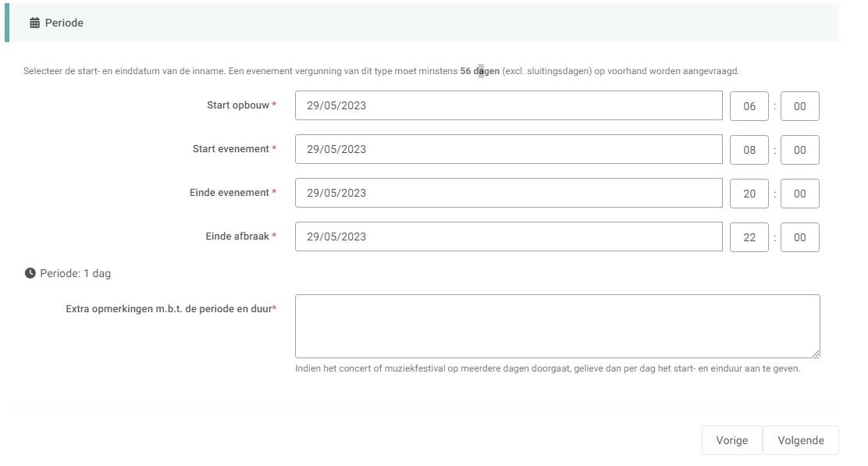Select the Einde evenement date field
This screenshot has width=868, height=466.
click(x=508, y=194)
